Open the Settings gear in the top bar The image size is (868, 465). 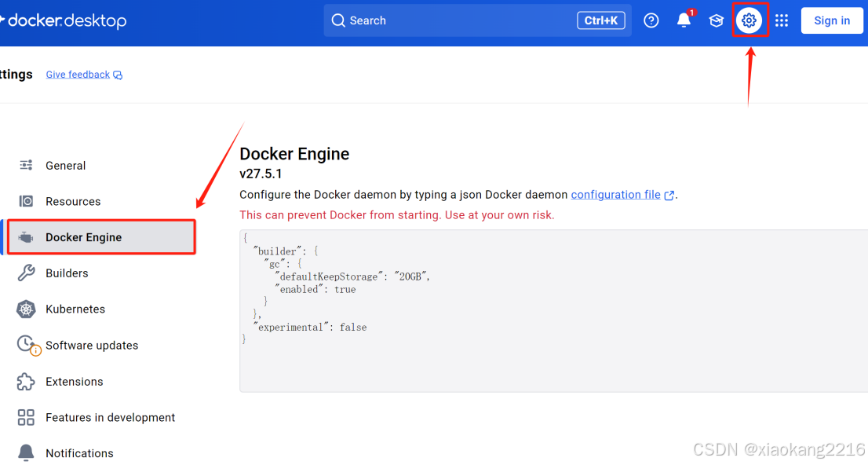pos(750,20)
